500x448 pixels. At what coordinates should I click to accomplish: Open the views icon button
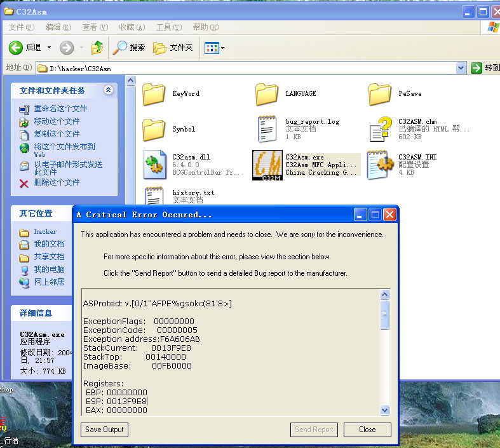coord(212,48)
